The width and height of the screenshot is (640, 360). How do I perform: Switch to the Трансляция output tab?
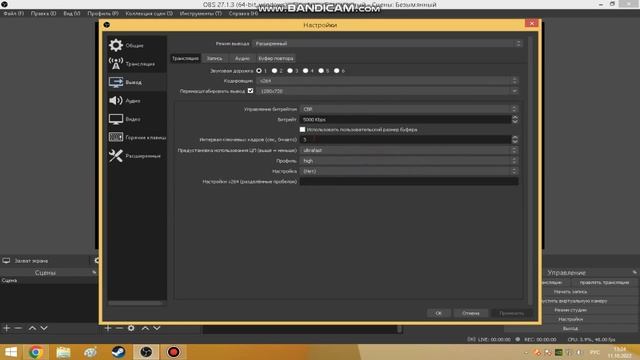185,58
